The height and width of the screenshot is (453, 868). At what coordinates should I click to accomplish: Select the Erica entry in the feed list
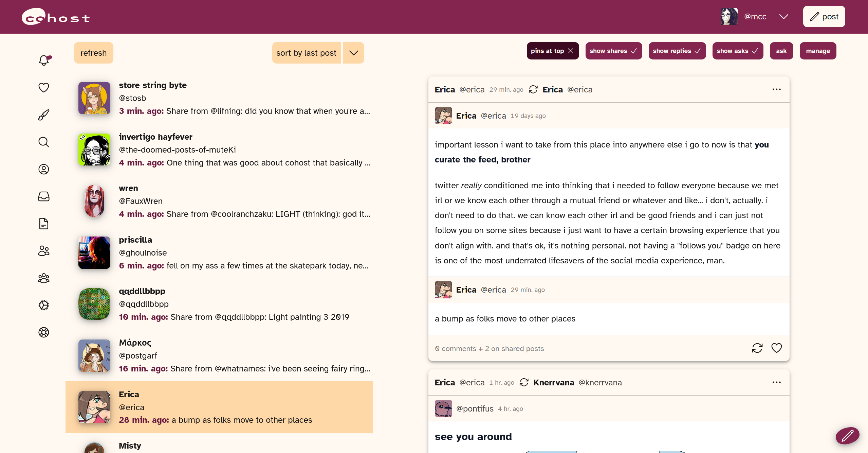pyautogui.click(x=219, y=407)
